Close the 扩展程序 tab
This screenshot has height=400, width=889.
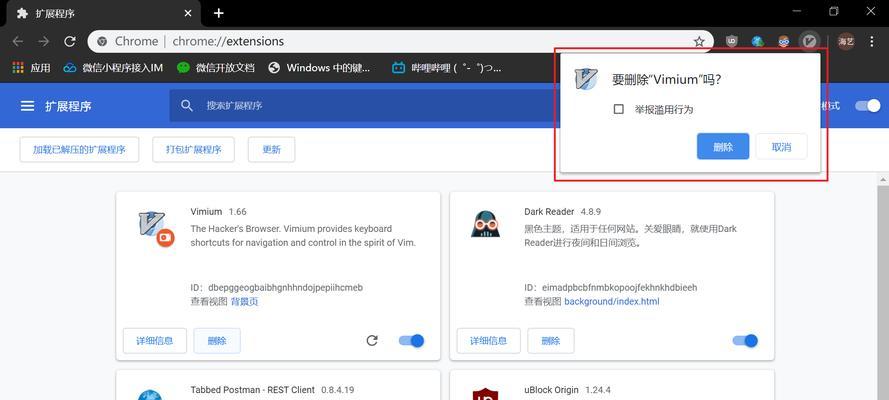189,13
